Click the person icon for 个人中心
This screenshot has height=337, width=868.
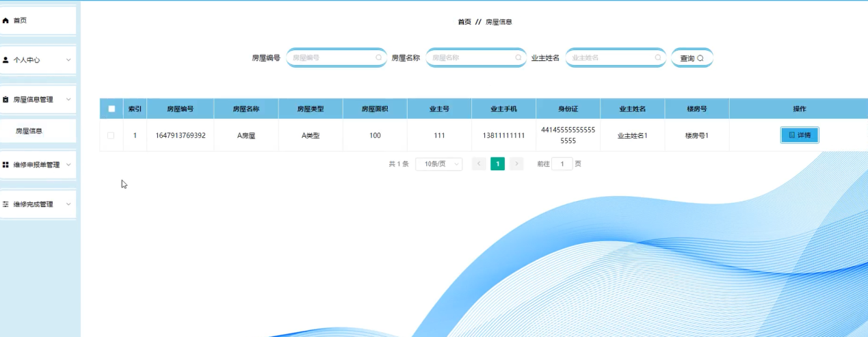tap(6, 60)
